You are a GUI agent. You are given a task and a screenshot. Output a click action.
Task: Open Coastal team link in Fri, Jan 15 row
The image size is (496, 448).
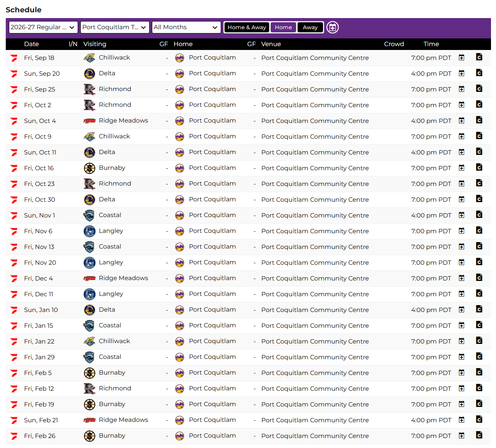tap(110, 325)
